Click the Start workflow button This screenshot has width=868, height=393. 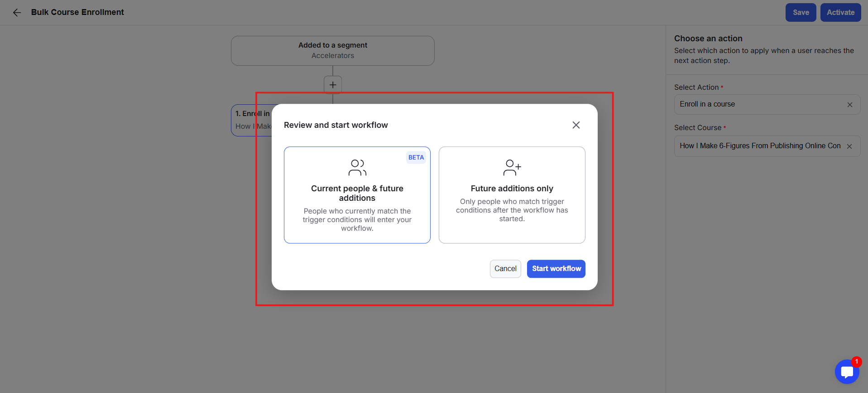(556, 269)
